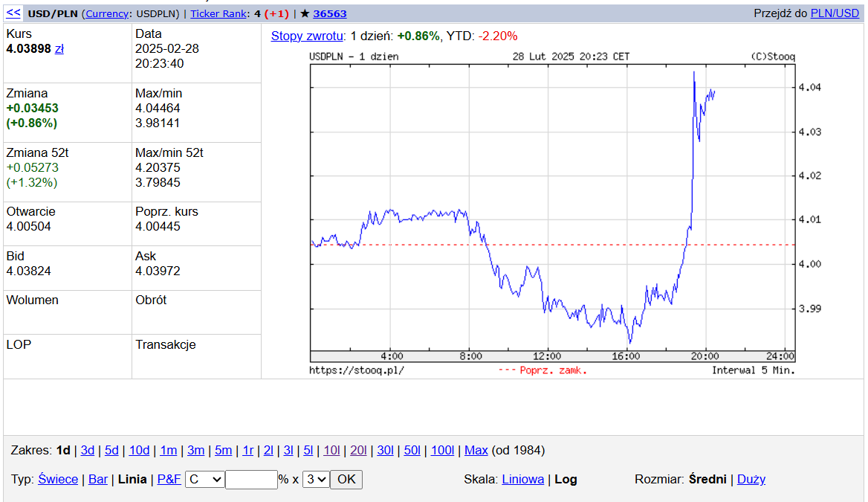Click the YTD return -2.20%
This screenshot has height=502, width=868.
coord(498,36)
